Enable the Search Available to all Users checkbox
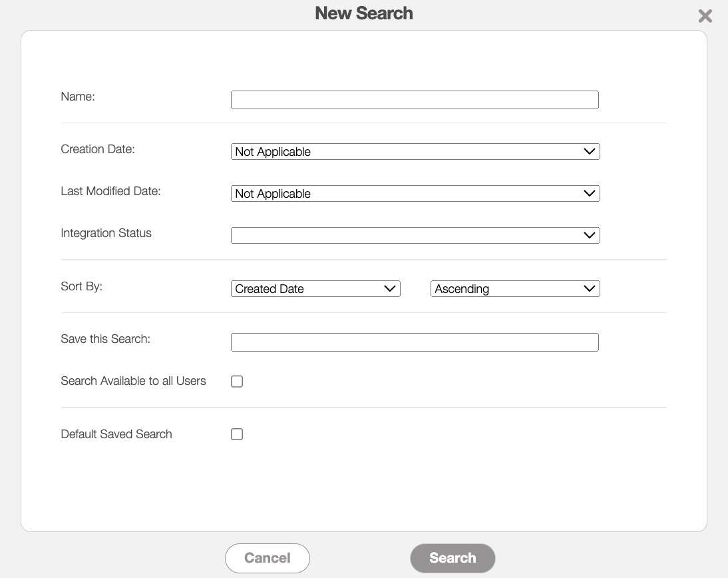Viewport: 728px width, 578px height. pos(237,382)
